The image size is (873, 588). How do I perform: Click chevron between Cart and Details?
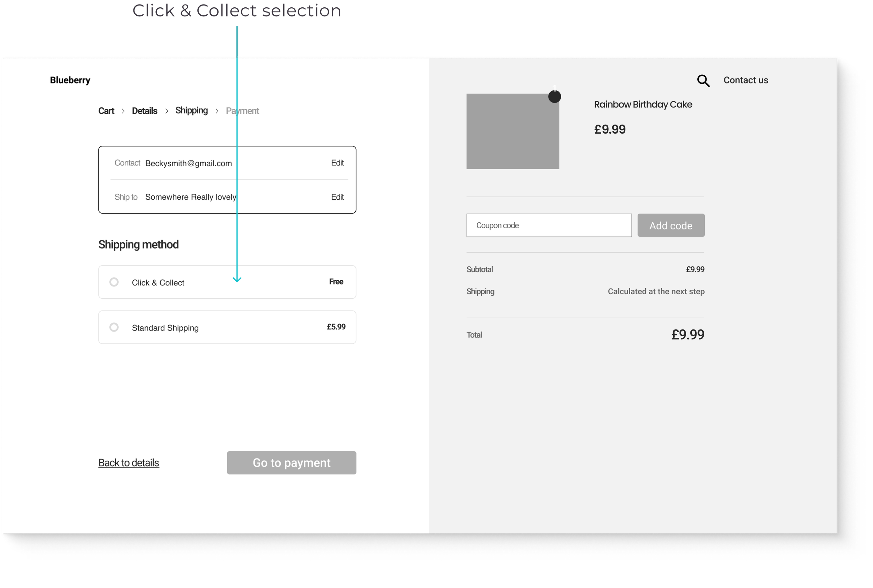coord(123,111)
